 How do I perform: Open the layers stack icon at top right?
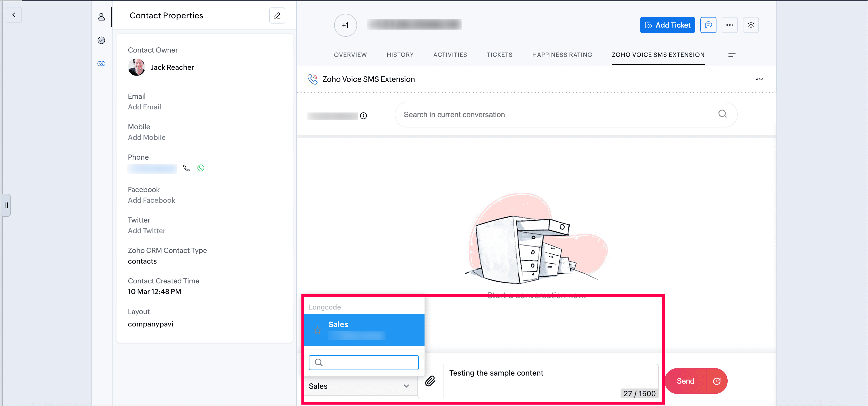pos(750,25)
